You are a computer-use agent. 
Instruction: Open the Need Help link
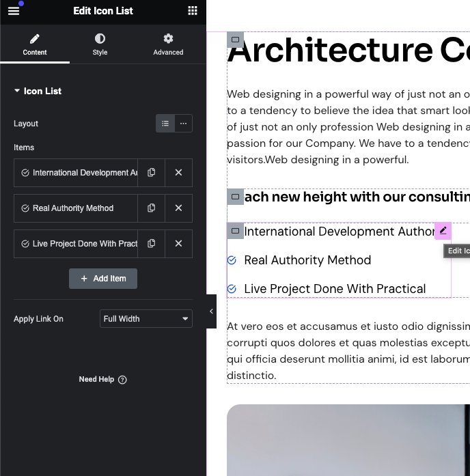tap(102, 380)
